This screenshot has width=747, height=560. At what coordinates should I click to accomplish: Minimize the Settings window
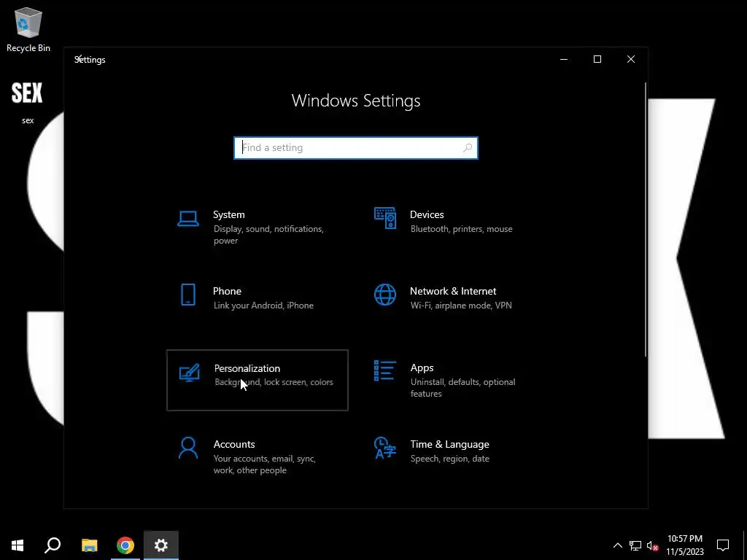pyautogui.click(x=564, y=59)
